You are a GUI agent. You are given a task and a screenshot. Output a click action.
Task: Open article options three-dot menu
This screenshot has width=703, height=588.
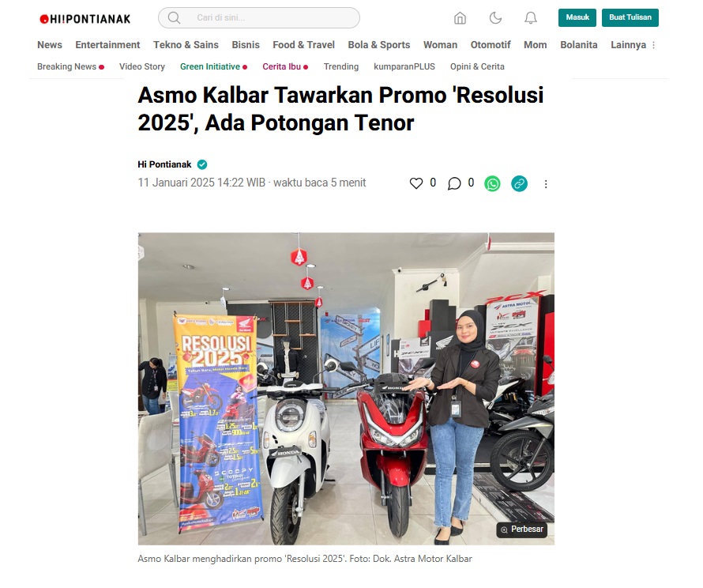tap(546, 184)
